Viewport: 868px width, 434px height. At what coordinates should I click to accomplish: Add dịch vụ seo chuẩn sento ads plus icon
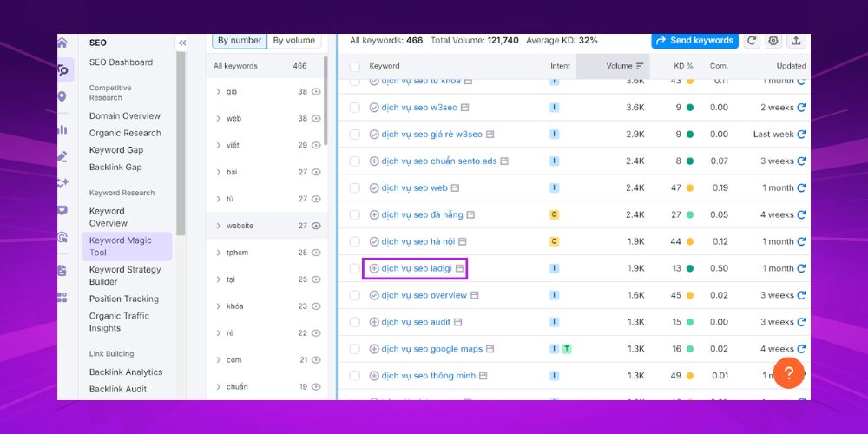point(374,161)
